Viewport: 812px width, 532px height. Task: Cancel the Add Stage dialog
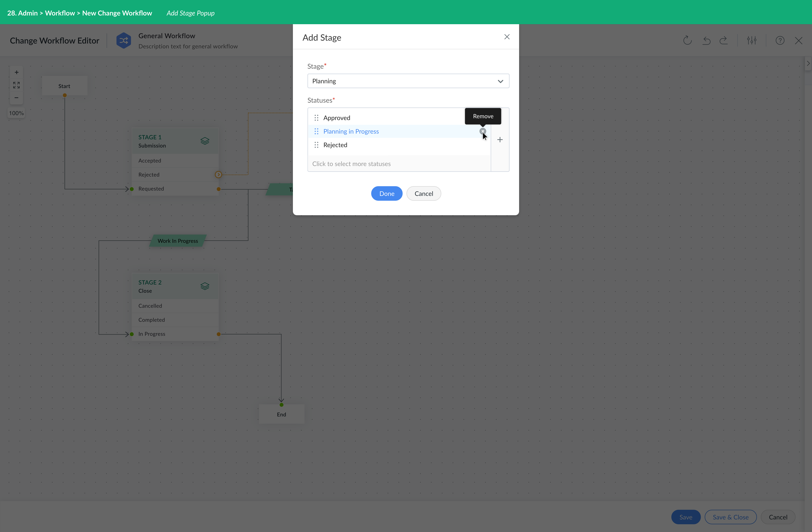[424, 194]
